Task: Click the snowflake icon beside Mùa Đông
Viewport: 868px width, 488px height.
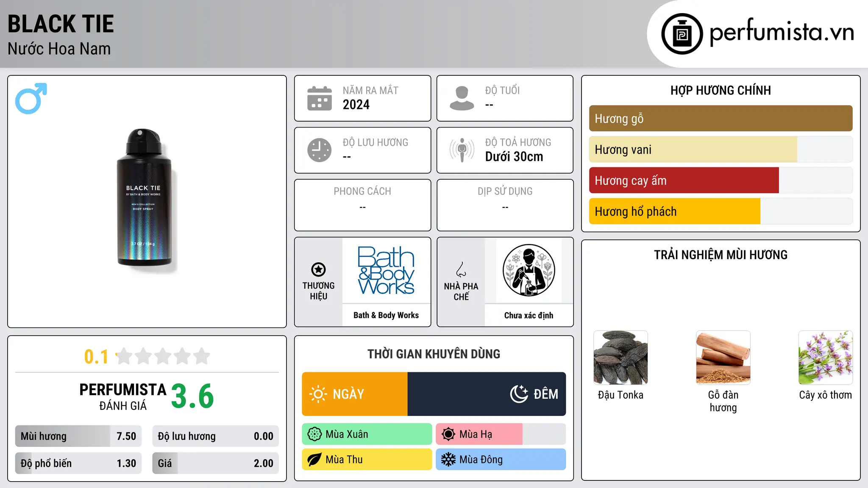Action: [448, 460]
